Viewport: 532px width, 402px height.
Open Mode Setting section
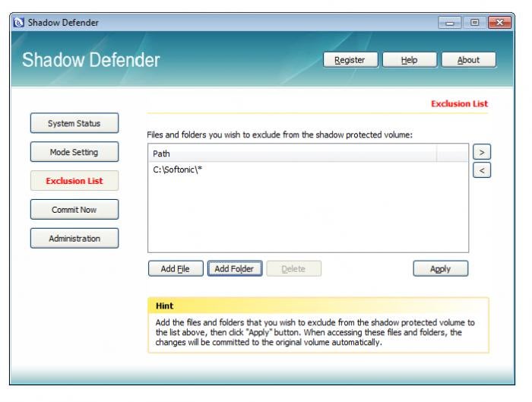click(x=74, y=152)
